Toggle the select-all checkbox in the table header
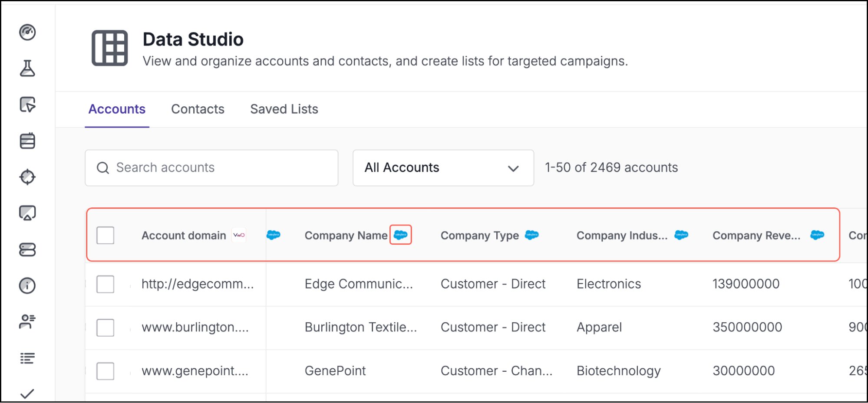This screenshot has width=868, height=403. pyautogui.click(x=105, y=235)
